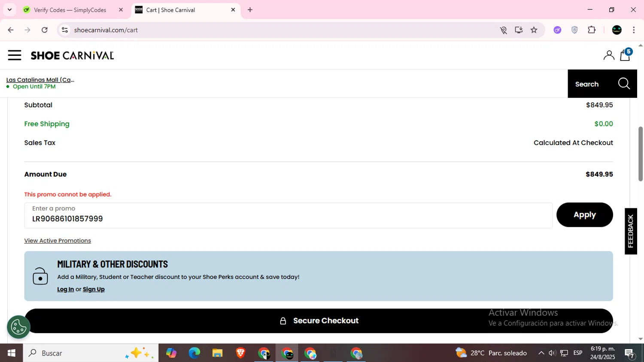Open Microsoft Edge from taskbar
The image size is (644, 362).
[194, 353]
